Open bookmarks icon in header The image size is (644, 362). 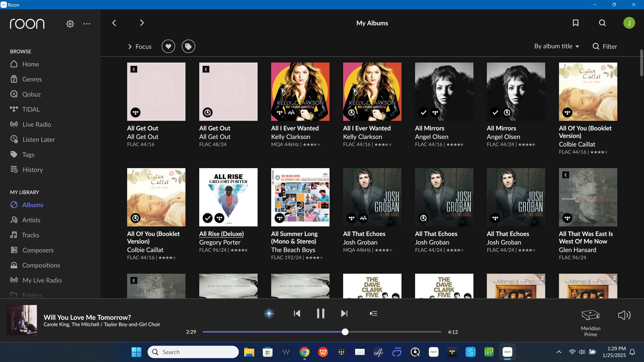pos(576,23)
